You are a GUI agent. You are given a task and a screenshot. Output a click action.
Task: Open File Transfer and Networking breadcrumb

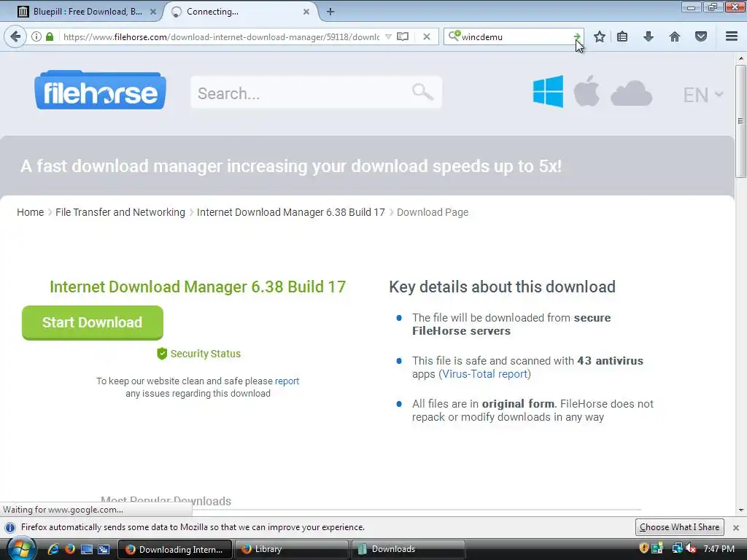click(x=120, y=212)
